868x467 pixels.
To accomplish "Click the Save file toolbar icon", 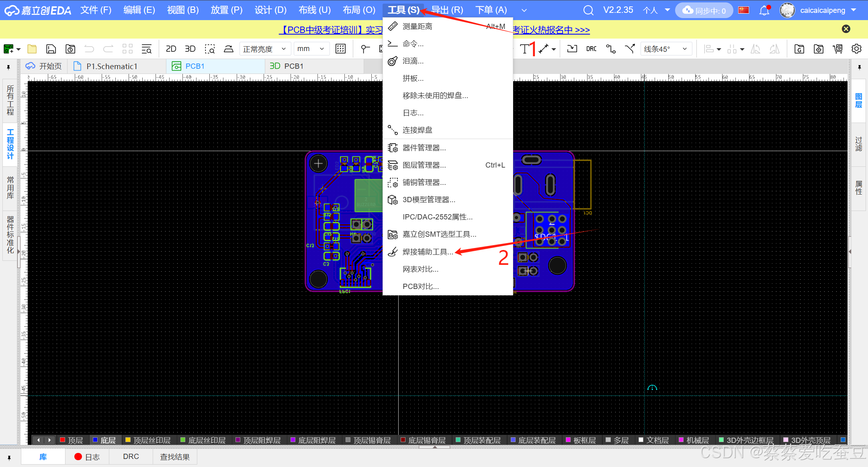I will pyautogui.click(x=51, y=49).
